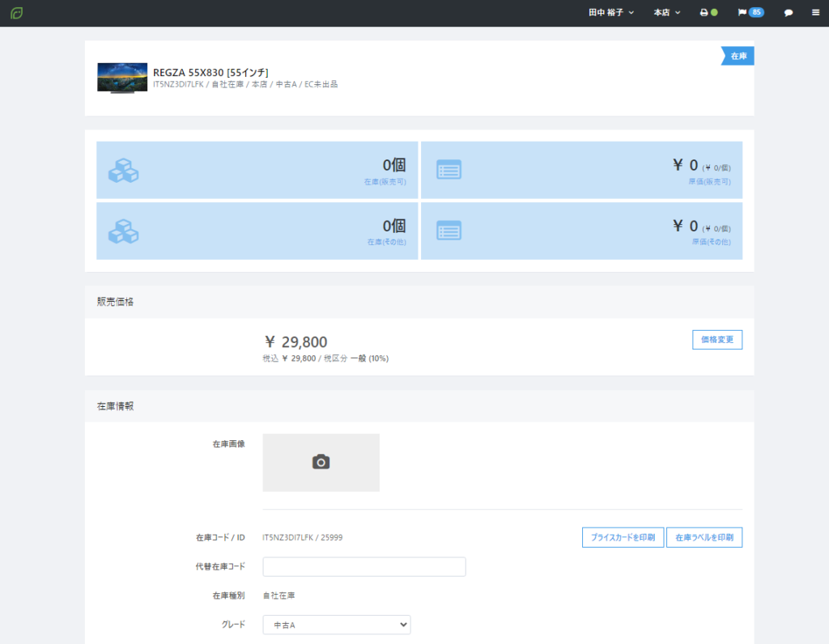Click the sellable stock boxes icon
829x644 pixels.
pyautogui.click(x=123, y=171)
